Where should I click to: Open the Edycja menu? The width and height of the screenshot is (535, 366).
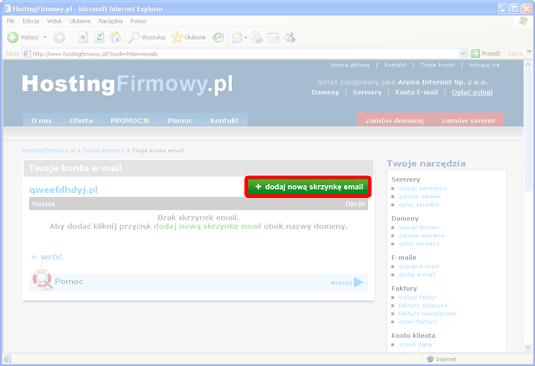31,21
